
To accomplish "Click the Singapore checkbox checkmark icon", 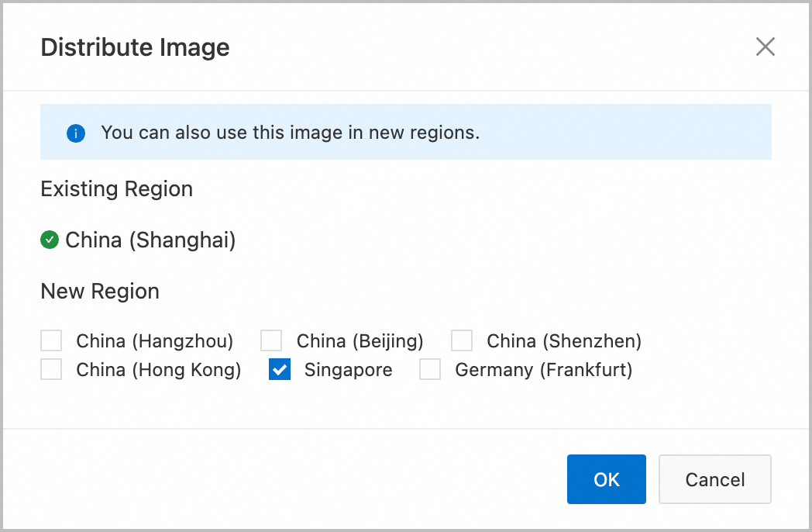I will (x=279, y=369).
